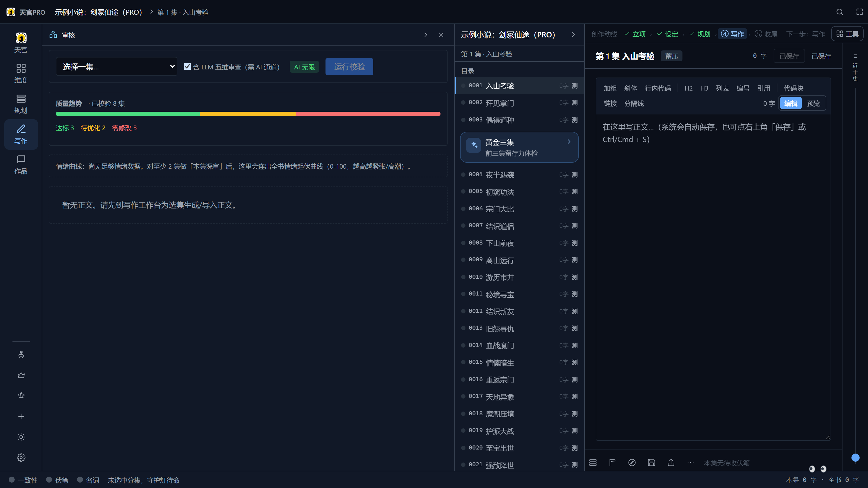Click the stacked rows icon below editor
868x488 pixels.
click(593, 463)
